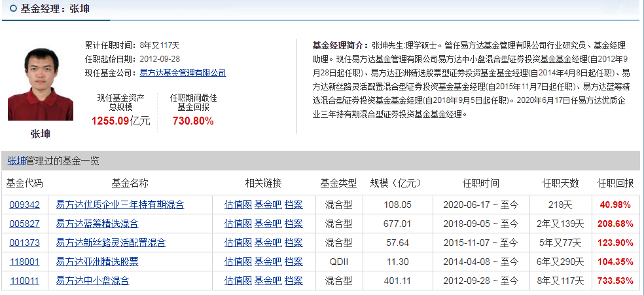Open 易方达优质企业三年持有期混合 fund page

tap(120, 205)
